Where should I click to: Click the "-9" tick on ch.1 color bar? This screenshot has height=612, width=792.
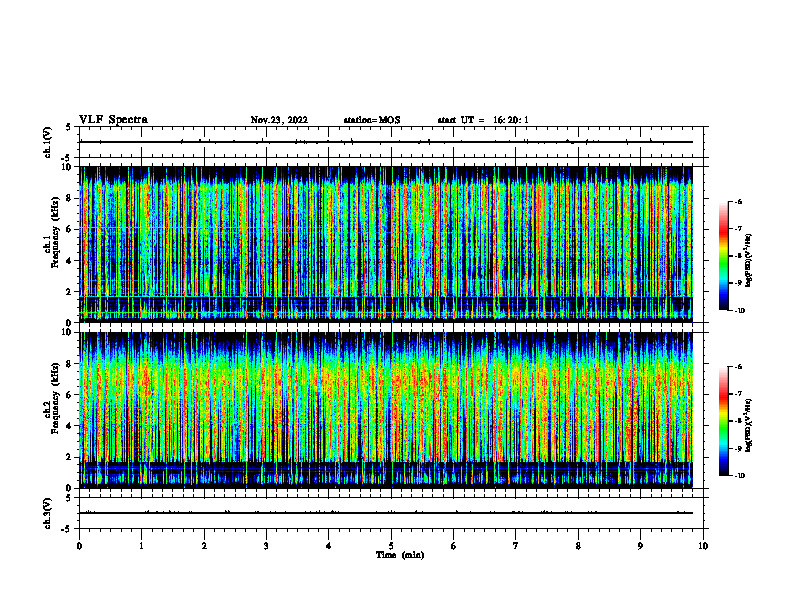pos(738,283)
